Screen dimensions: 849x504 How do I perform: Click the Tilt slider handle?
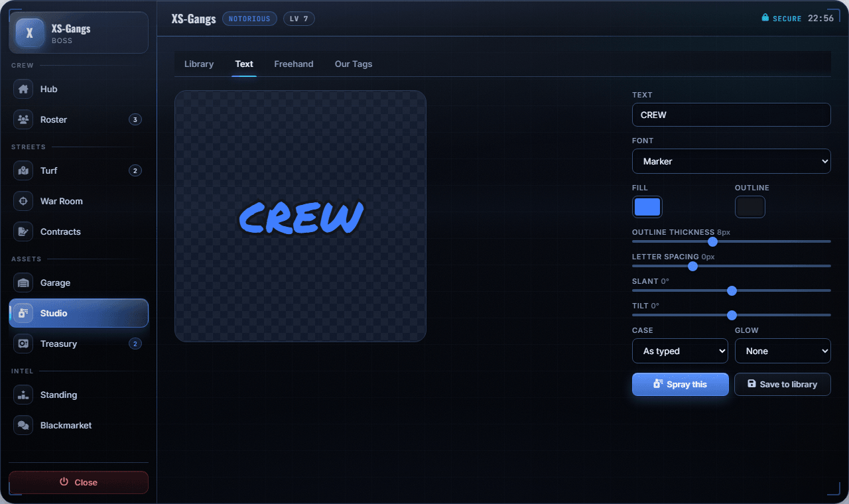click(x=732, y=315)
